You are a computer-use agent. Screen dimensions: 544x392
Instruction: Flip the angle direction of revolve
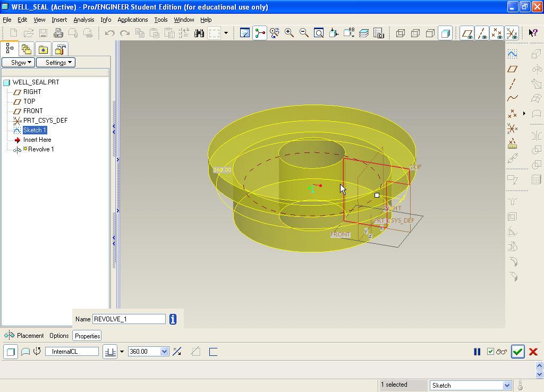pos(177,352)
